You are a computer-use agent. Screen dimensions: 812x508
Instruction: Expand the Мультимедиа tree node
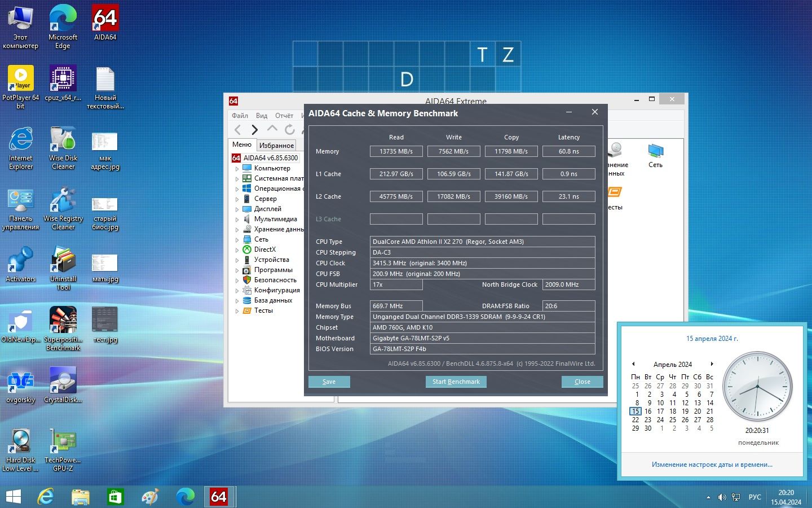(x=237, y=219)
